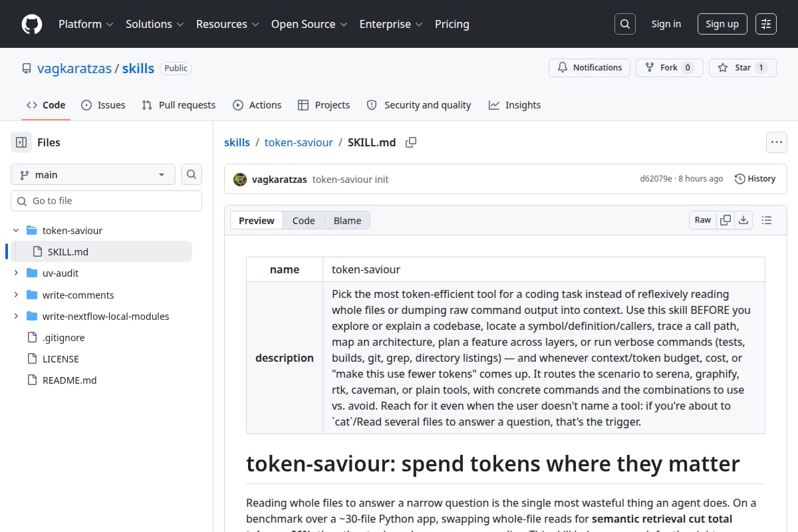Image resolution: width=798 pixels, height=532 pixels.
Task: Copy the SKILL.md file path
Action: [411, 142]
